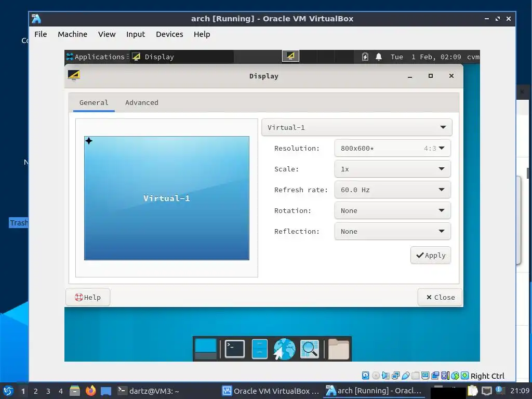Open the View menu
This screenshot has width=532, height=399.
[x=107, y=34]
